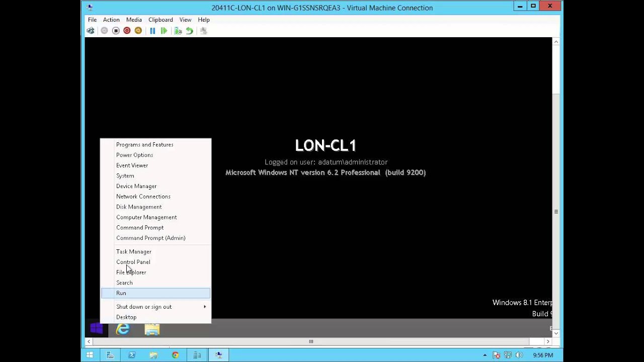Open the File menu
Image resolution: width=644 pixels, height=362 pixels.
[92, 20]
